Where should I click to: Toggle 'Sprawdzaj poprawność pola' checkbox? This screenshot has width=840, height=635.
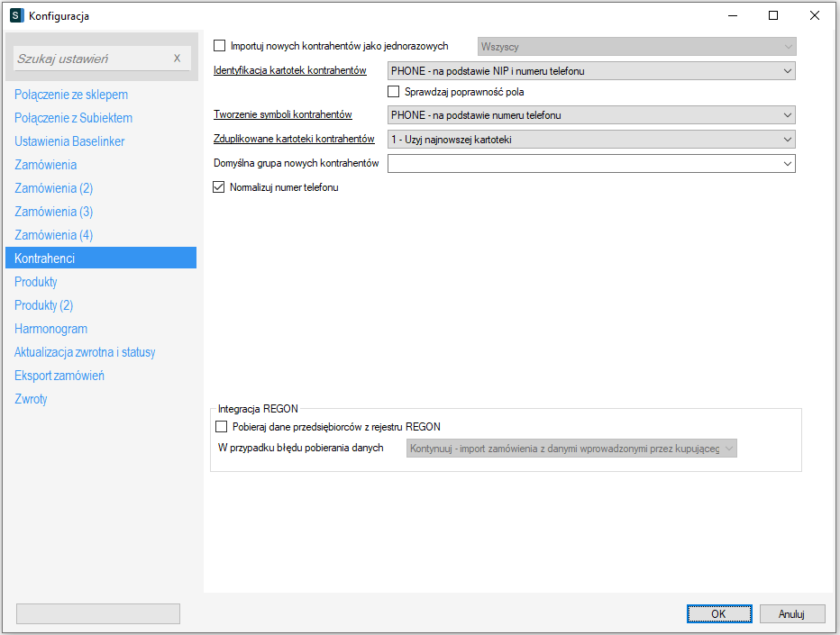(394, 92)
